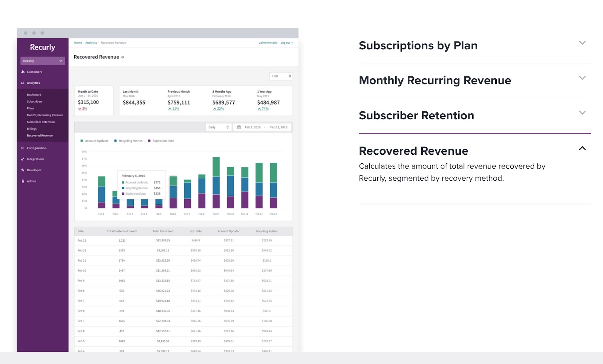603x364 pixels.
Task: Toggle the Account Updater legend series
Action: click(94, 141)
